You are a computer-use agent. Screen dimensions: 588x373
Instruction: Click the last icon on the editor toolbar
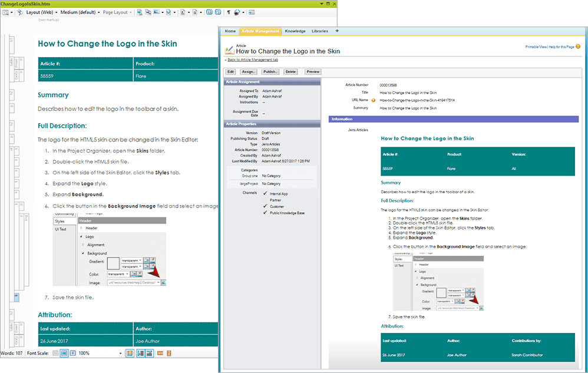point(252,12)
